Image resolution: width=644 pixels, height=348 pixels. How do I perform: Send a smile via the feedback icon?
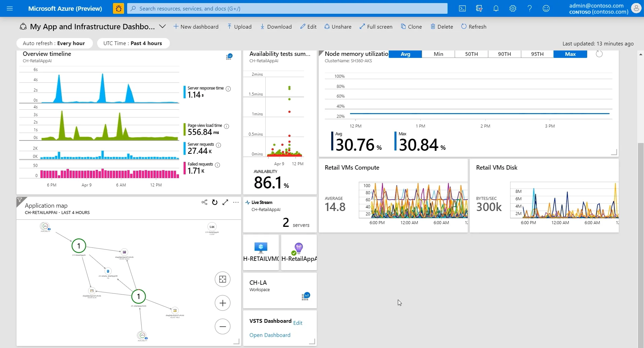[x=546, y=8]
